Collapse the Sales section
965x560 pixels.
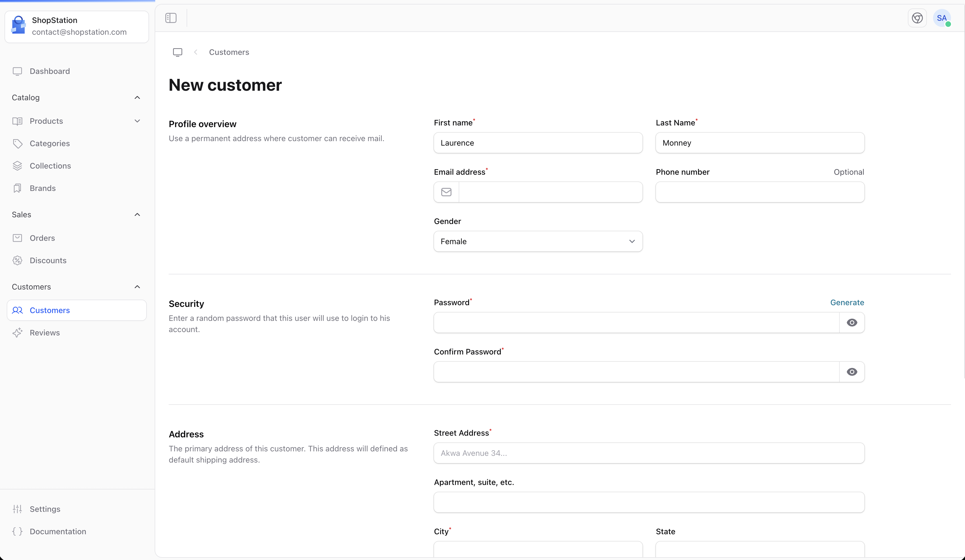pos(137,214)
